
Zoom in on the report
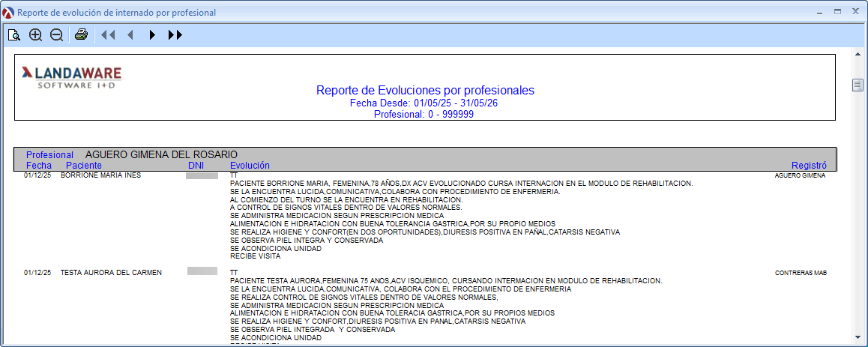35,35
